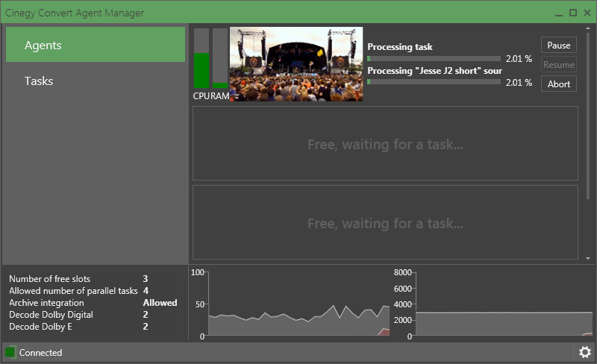This screenshot has height=364, width=597.
Task: Switch to the Tasks tab
Action: [96, 81]
